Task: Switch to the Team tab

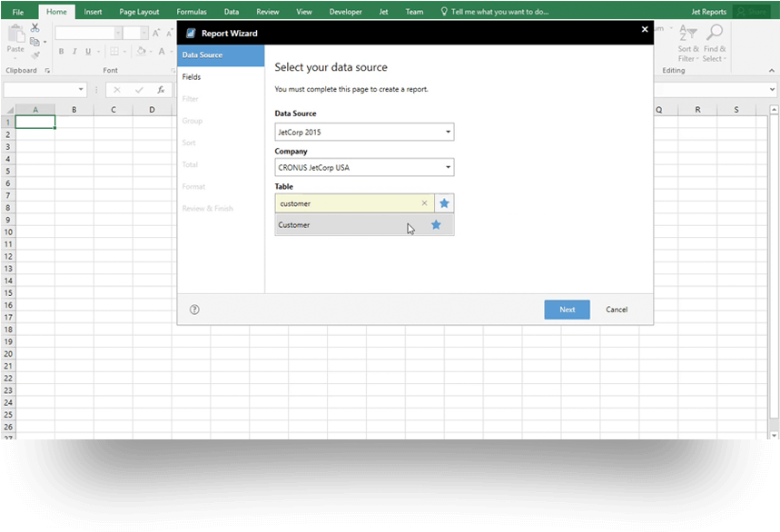Action: point(414,12)
